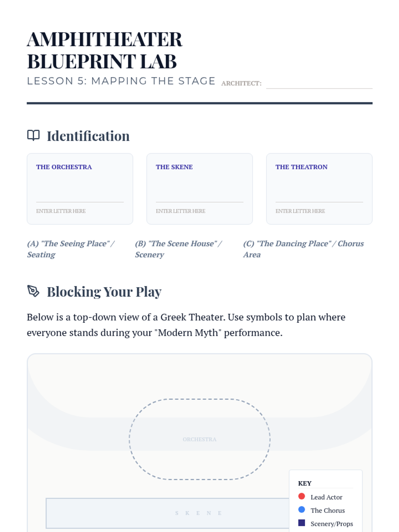
Task: Click The Skene card title
Action: point(174,167)
